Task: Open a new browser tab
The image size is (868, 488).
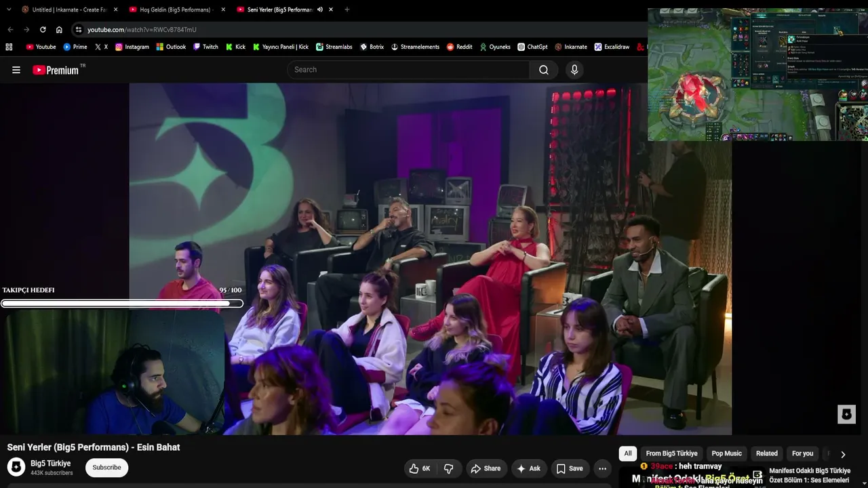Action: coord(347,9)
